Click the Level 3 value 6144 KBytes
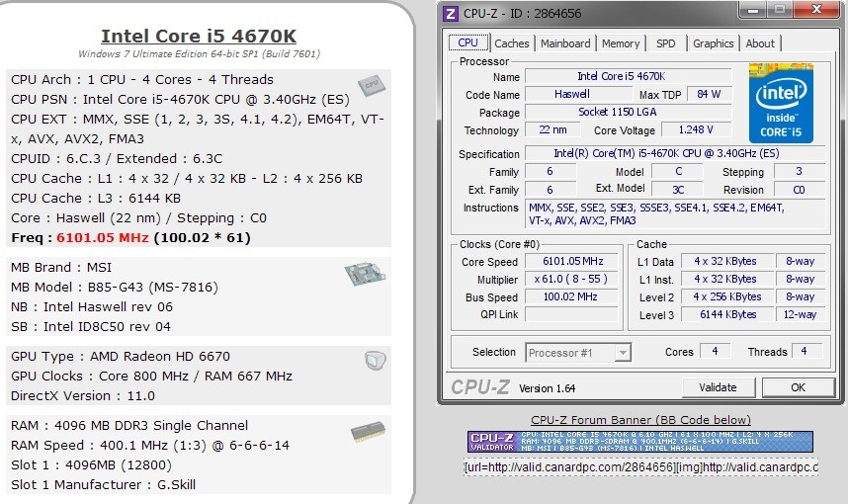Screen dimensions: 848x504 (x=727, y=314)
